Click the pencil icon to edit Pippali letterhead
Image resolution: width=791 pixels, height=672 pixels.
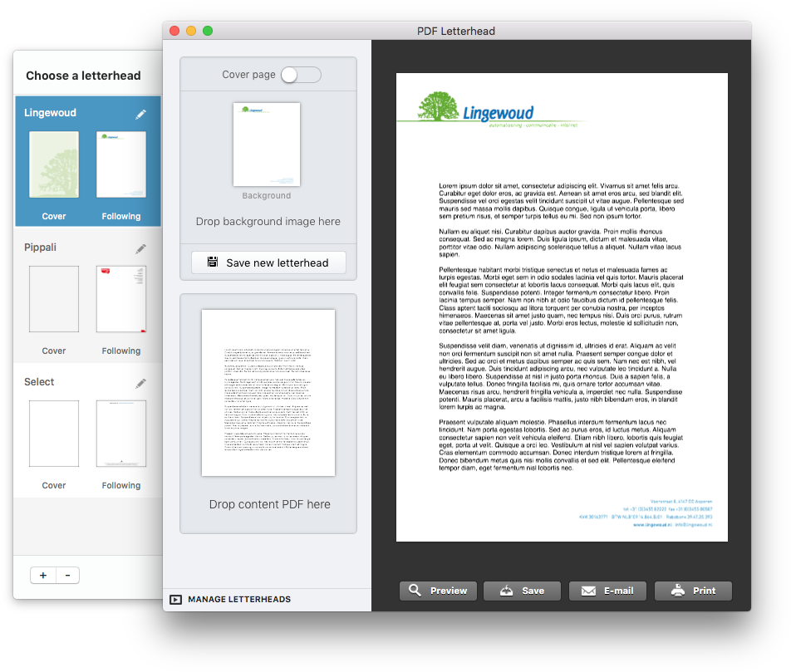pos(140,248)
